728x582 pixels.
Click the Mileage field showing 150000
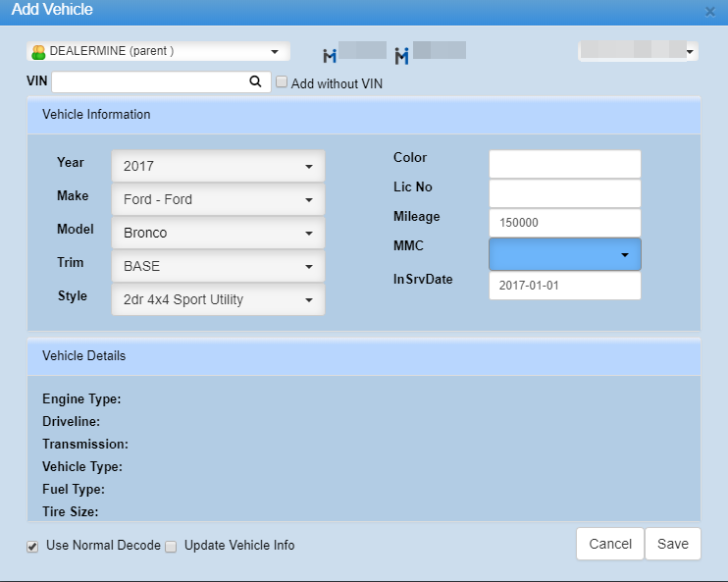[565, 223]
